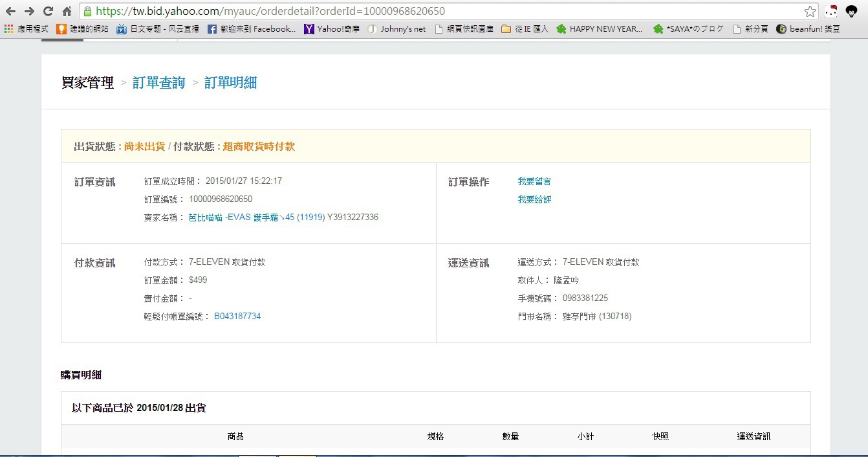This screenshot has height=457, width=868.
Task: Click the 購買明細 section heading
Action: 81,375
